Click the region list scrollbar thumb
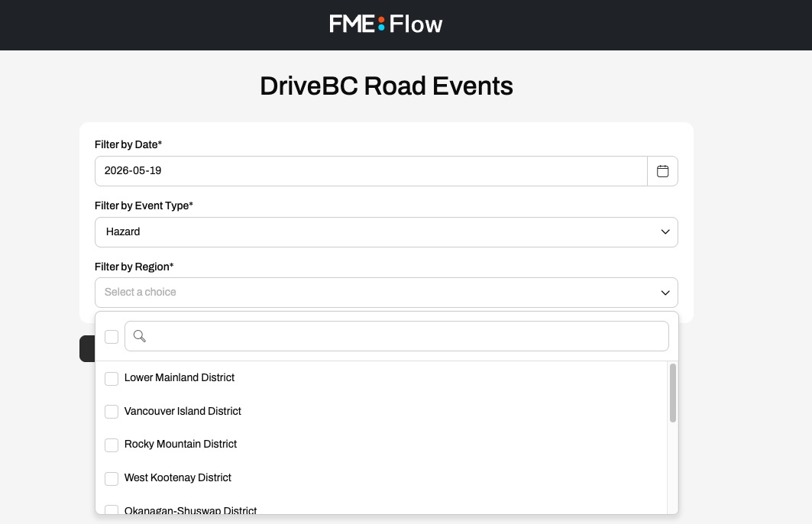This screenshot has height=524, width=812. (x=673, y=393)
